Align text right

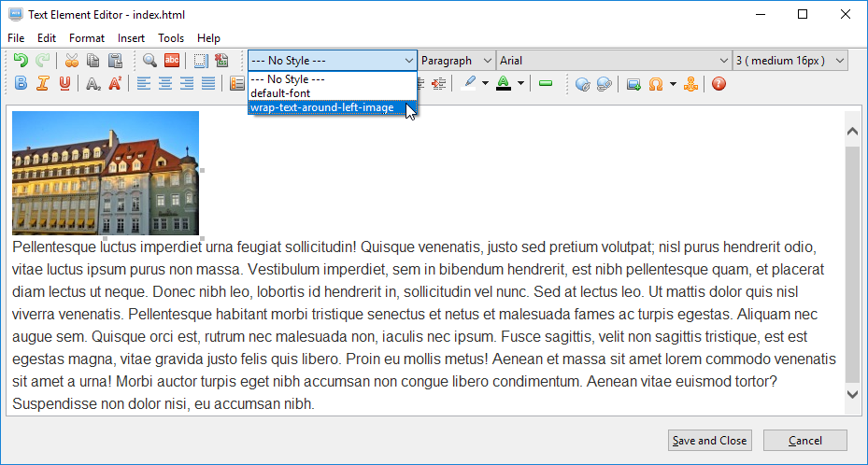coord(187,83)
